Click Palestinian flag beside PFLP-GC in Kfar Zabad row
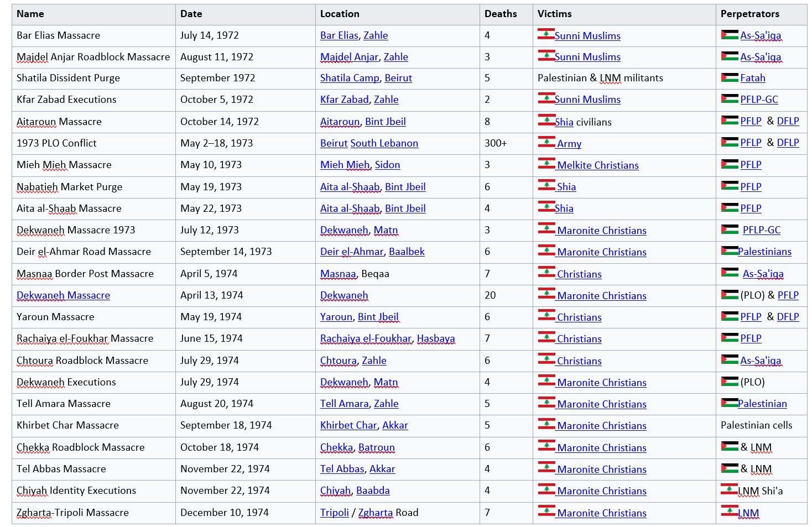This screenshot has height=527, width=812. (x=730, y=99)
